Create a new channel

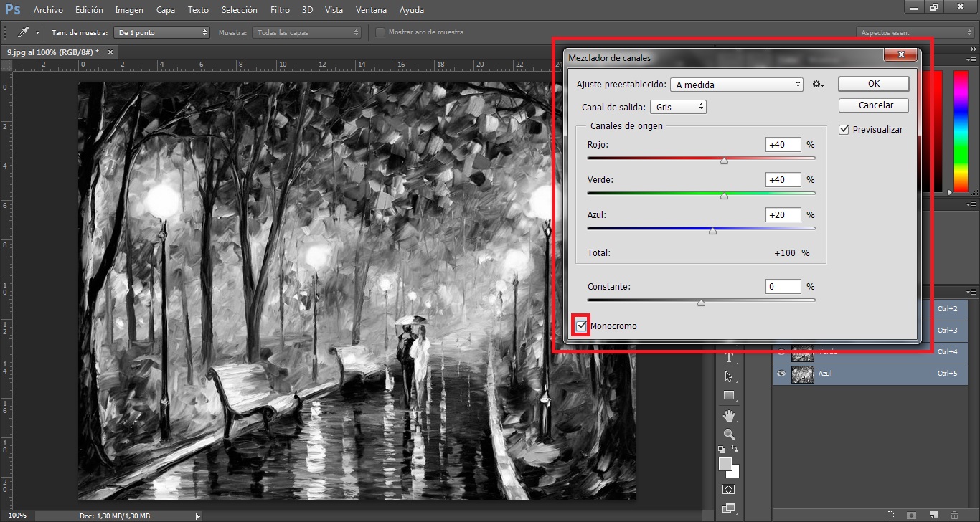point(933,515)
